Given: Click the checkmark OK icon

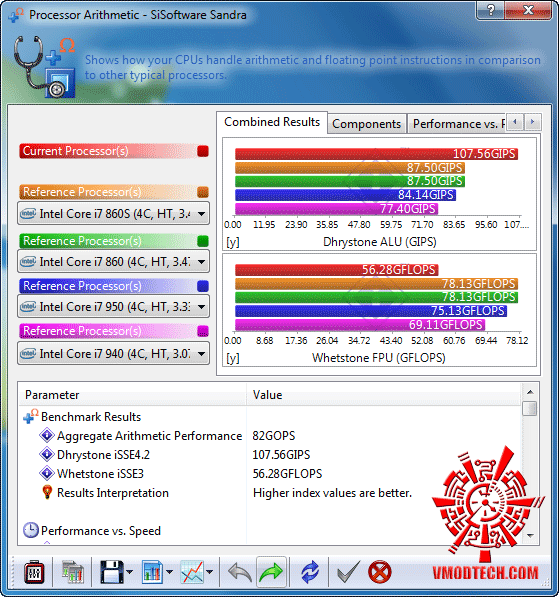Looking at the screenshot, I should (x=348, y=571).
